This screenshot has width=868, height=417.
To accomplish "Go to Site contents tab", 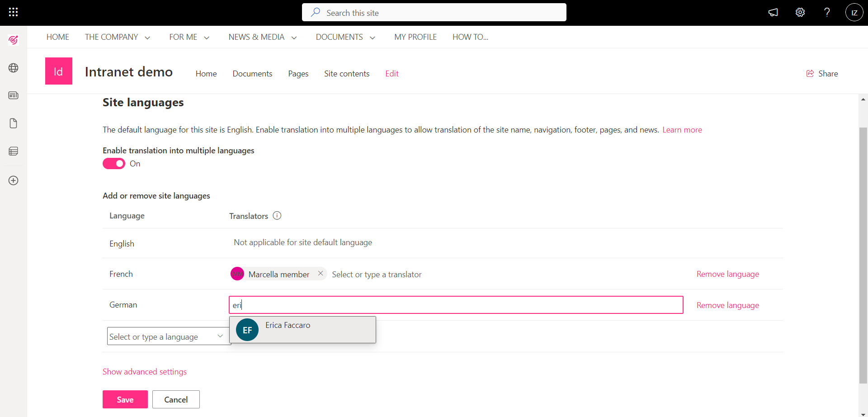I will 346,74.
